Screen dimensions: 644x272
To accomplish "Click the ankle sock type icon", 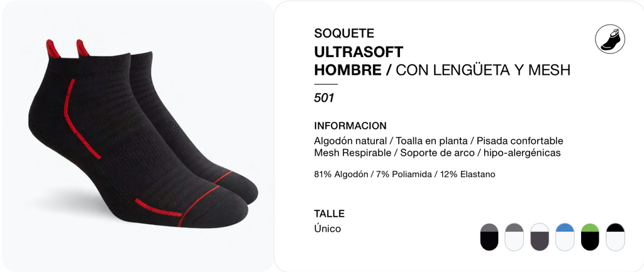I will pos(610,39).
